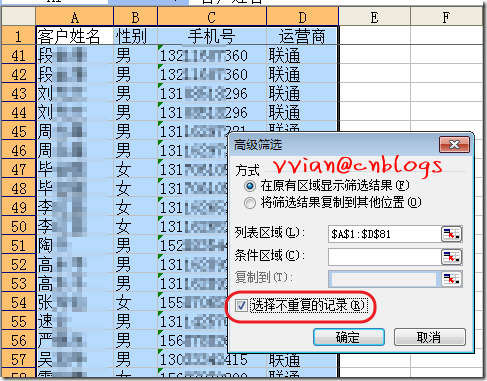
Task: Click the 联通 cell in row 41
Action: [302, 55]
